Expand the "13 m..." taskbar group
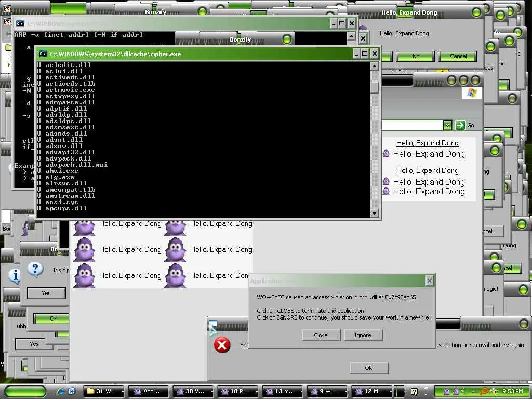The image size is (532, 399). click(x=301, y=392)
